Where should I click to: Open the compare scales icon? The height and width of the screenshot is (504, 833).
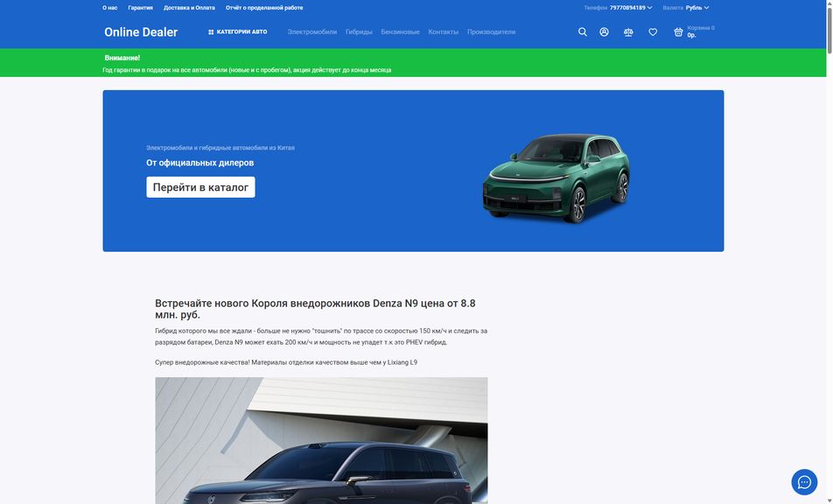tap(628, 31)
